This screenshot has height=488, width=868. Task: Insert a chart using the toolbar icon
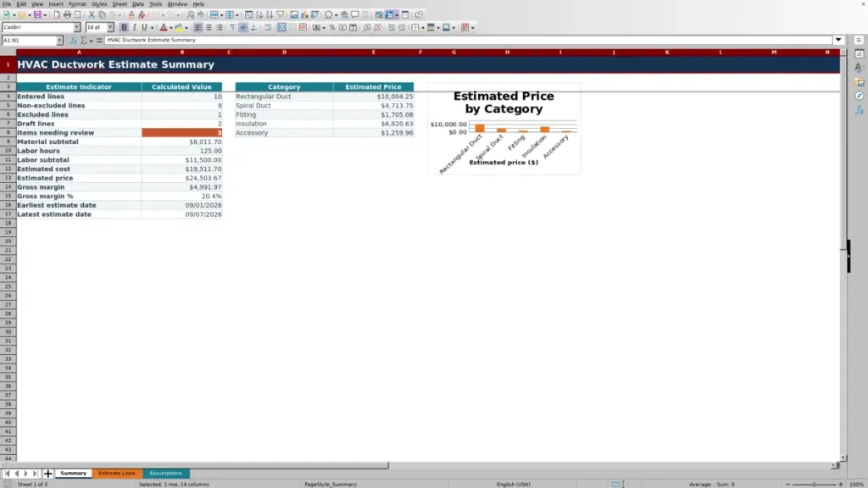pos(304,15)
